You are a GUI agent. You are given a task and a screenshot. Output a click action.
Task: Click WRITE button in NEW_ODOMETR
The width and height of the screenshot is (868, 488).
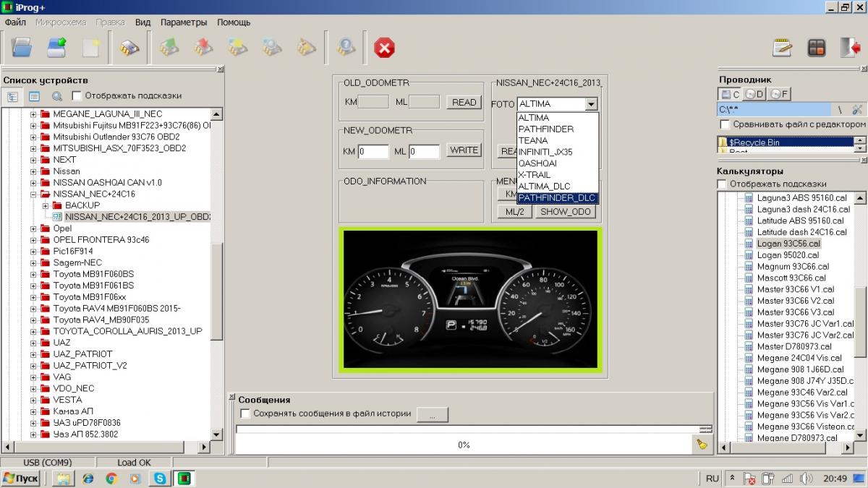coord(464,150)
